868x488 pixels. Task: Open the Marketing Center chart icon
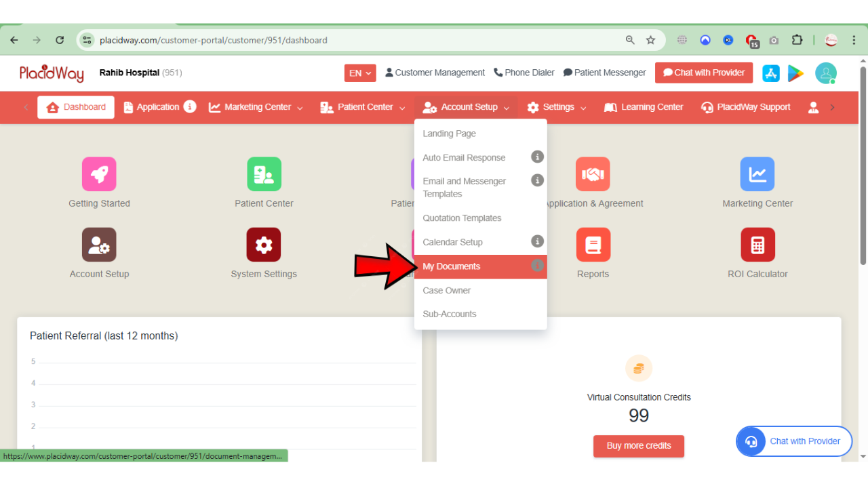click(757, 174)
